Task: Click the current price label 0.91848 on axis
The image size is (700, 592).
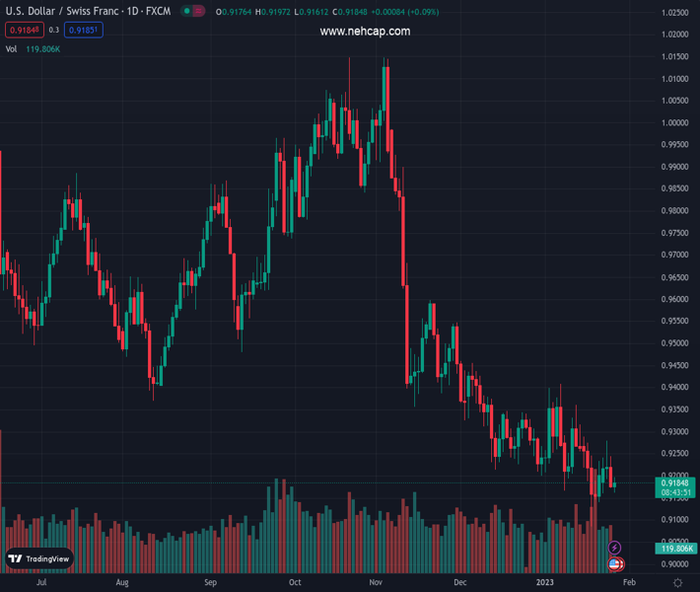Action: 675,483
